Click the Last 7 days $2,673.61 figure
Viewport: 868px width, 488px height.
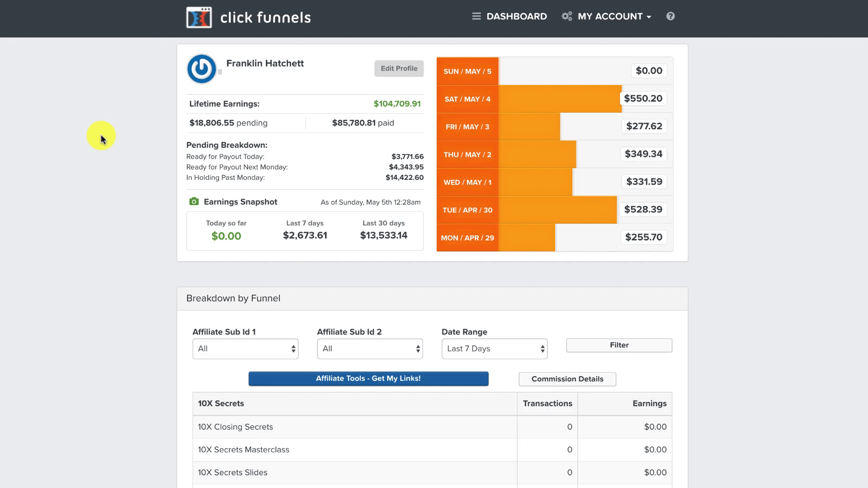[x=305, y=235]
